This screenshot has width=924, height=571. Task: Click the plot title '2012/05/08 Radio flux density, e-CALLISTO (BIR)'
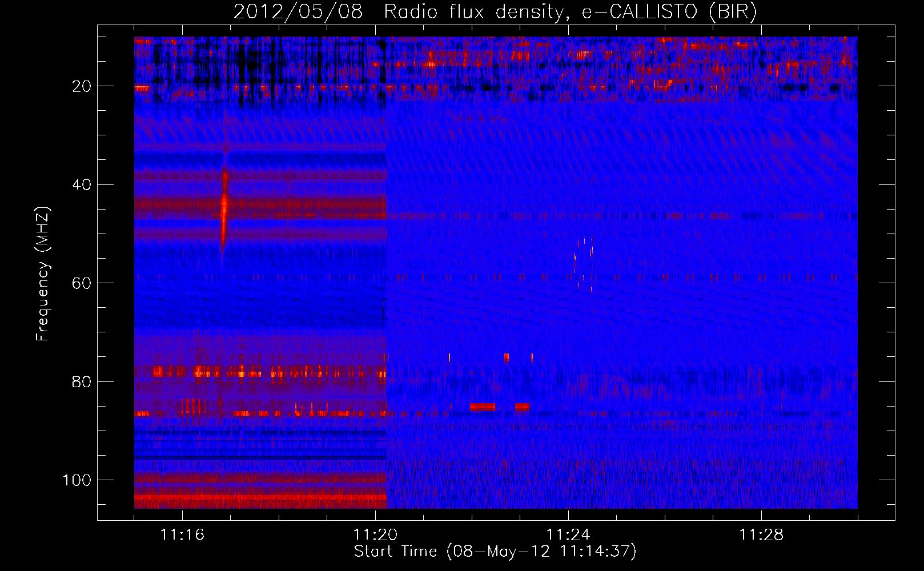point(495,12)
